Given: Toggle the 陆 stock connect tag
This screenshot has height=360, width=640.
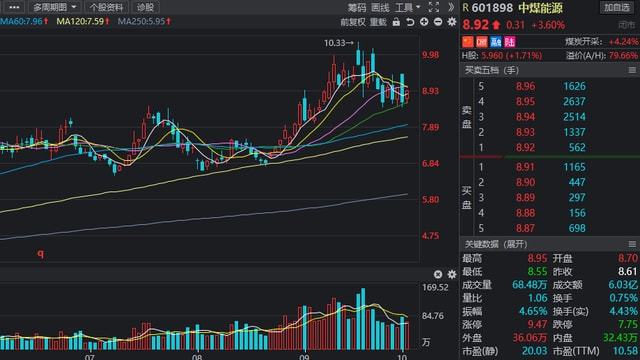Looking at the screenshot, I should click(510, 42).
